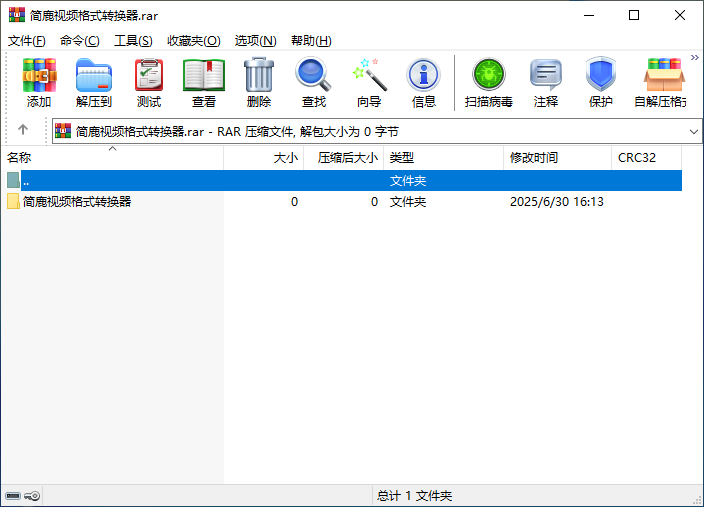
Task: Open the 命令(C) menu
Action: 79,41
